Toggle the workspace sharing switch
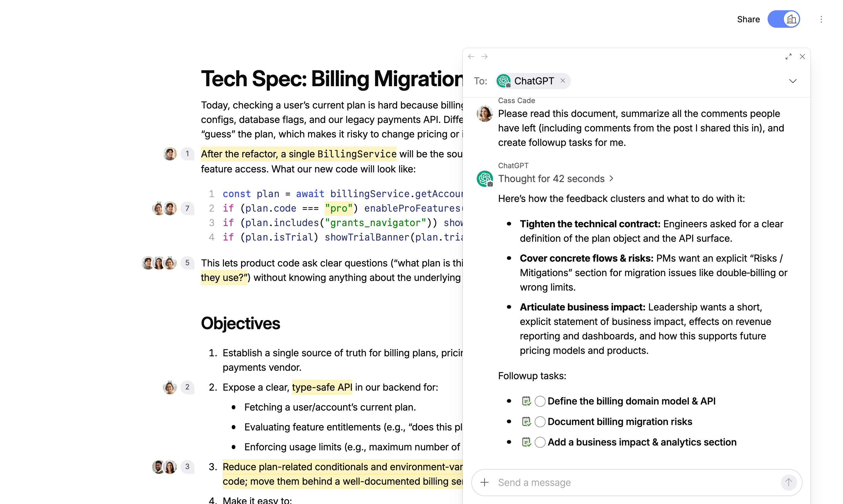Image resolution: width=843 pixels, height=504 pixels. [x=784, y=19]
